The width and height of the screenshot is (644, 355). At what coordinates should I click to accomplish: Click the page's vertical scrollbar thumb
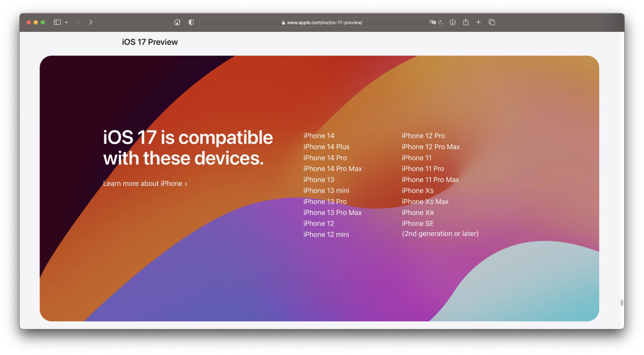click(x=622, y=303)
